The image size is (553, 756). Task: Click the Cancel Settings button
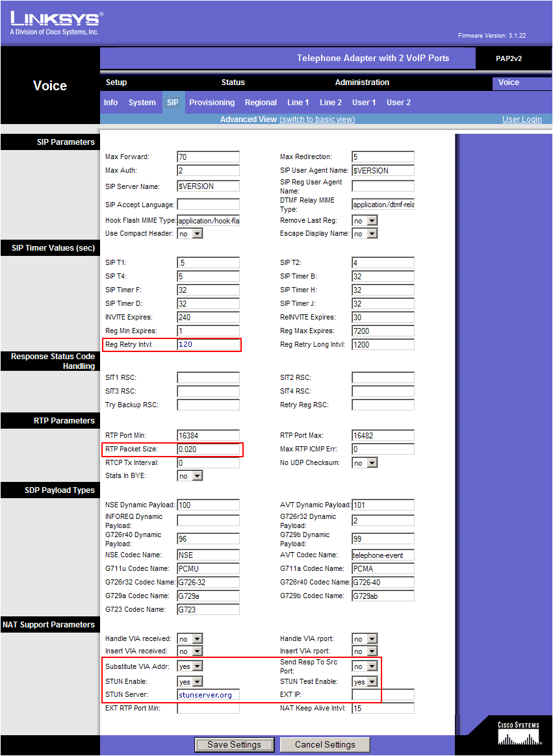(x=325, y=744)
